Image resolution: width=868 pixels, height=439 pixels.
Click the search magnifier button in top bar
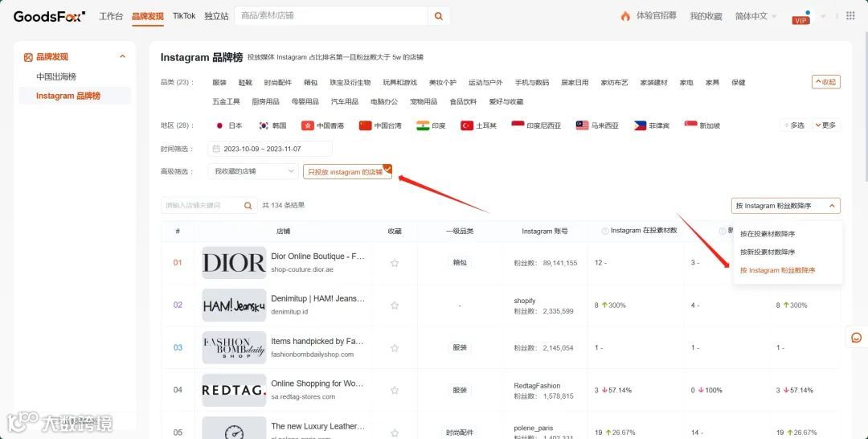pos(439,16)
